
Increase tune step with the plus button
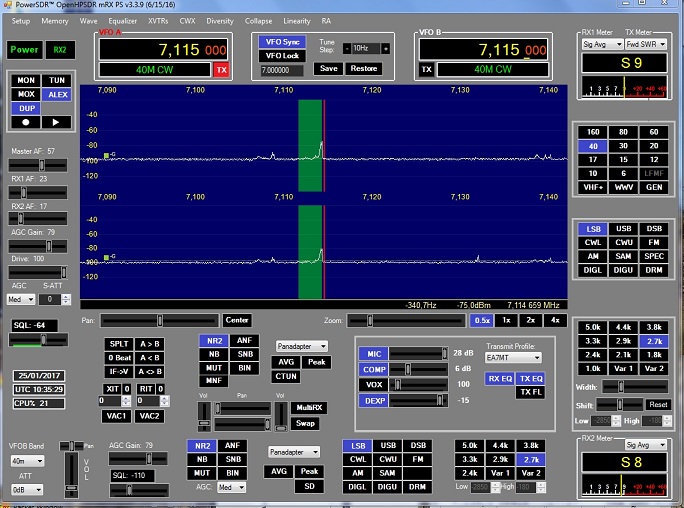coord(386,48)
